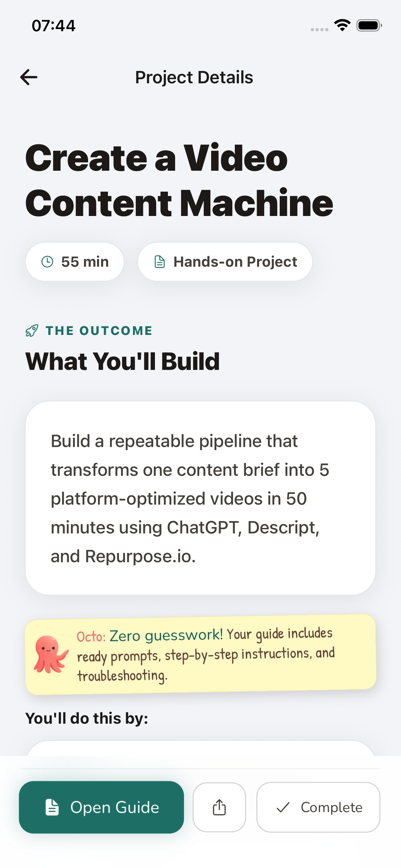Tap the 55 min duration chip

[x=75, y=262]
